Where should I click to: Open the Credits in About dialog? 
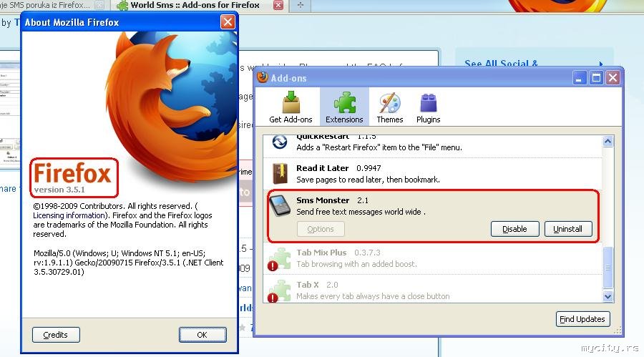pos(56,335)
